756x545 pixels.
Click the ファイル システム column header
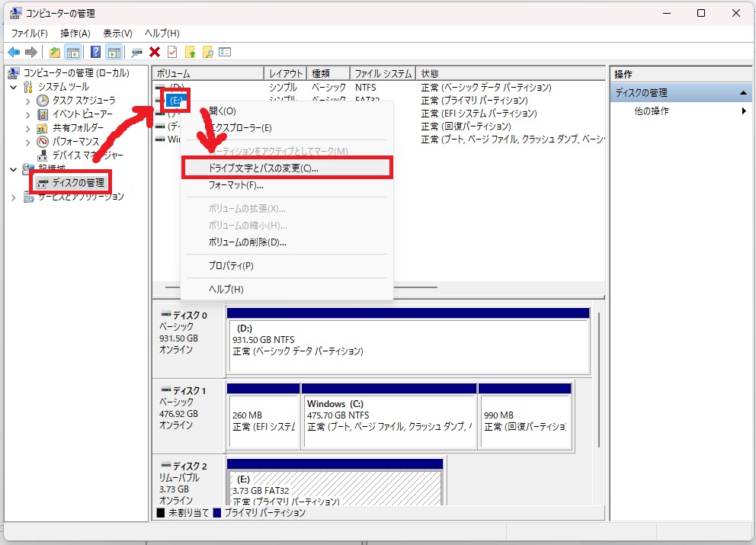tap(383, 74)
